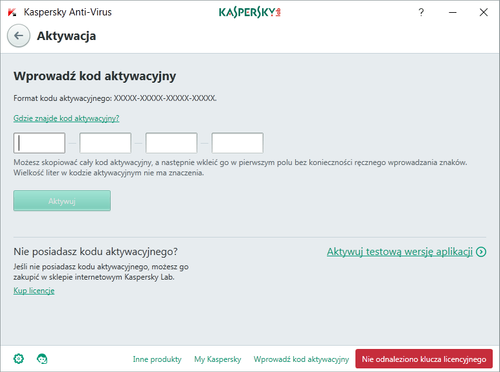Open 'Aktywuj testową wersję aplikacji' link
Viewport: 500px width, 372px height.
tap(400, 252)
